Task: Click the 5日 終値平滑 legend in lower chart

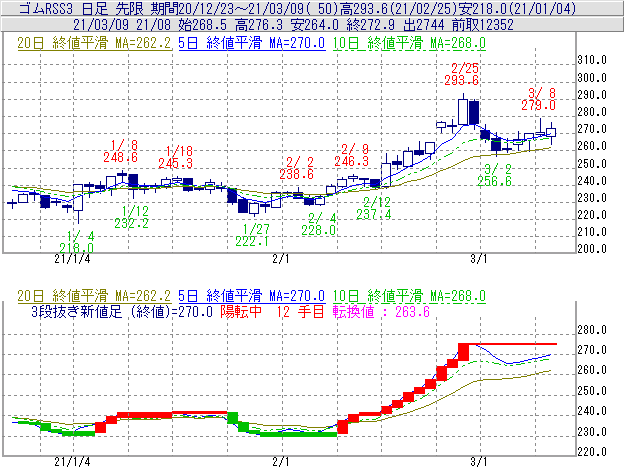Action: (x=252, y=296)
